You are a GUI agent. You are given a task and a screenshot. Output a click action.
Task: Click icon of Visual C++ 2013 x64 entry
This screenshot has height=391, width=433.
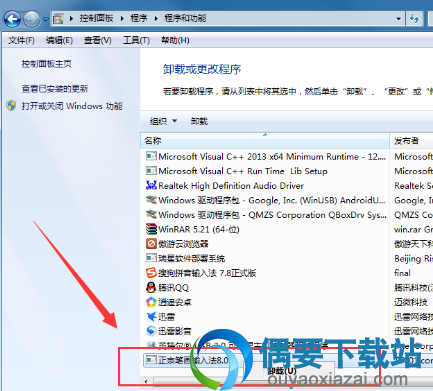point(151,156)
